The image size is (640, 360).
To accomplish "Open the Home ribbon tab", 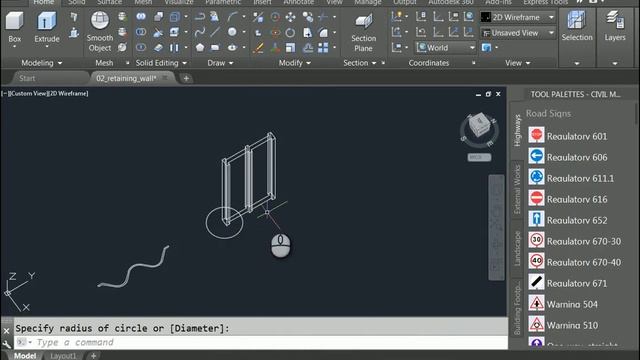I will pos(43,2).
